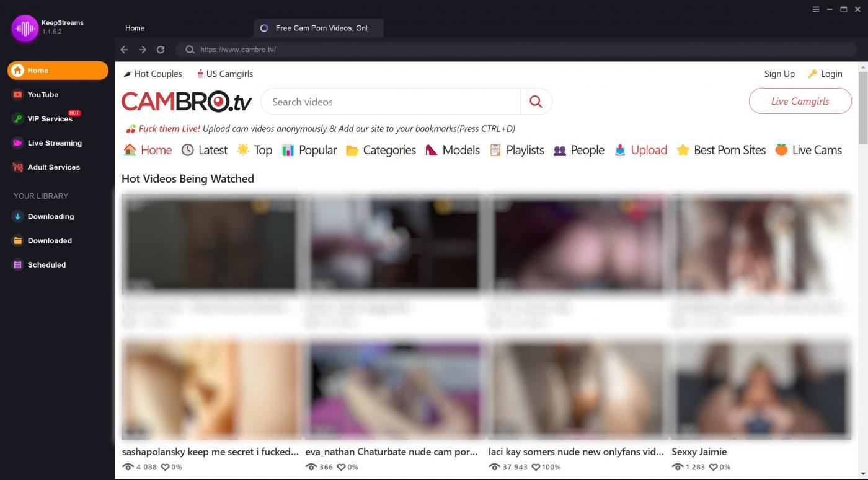Switch to the Home browser tab
Screen dimensions: 868x480
pos(135,28)
